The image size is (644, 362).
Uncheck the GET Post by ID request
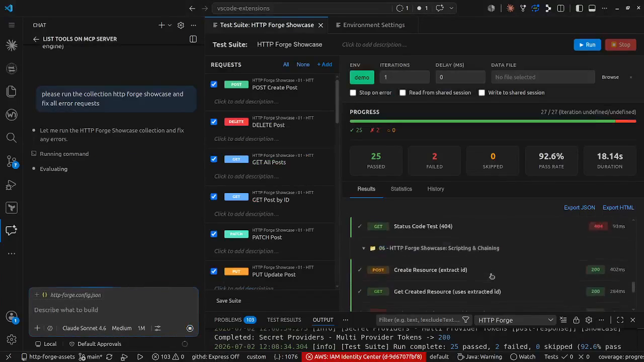click(214, 197)
